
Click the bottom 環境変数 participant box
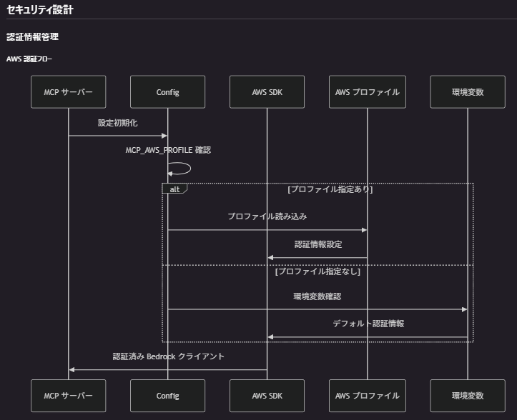(x=468, y=396)
